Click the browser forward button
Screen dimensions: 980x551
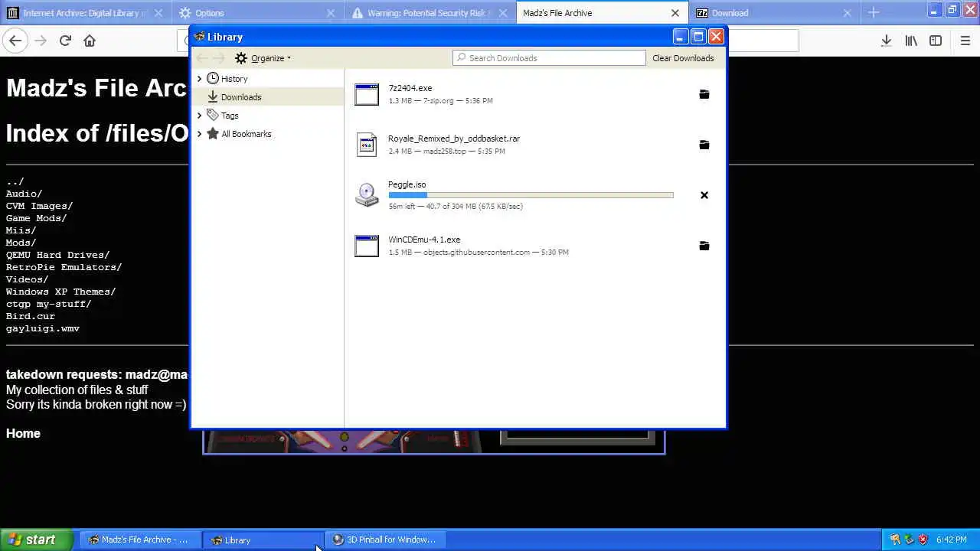coord(41,41)
